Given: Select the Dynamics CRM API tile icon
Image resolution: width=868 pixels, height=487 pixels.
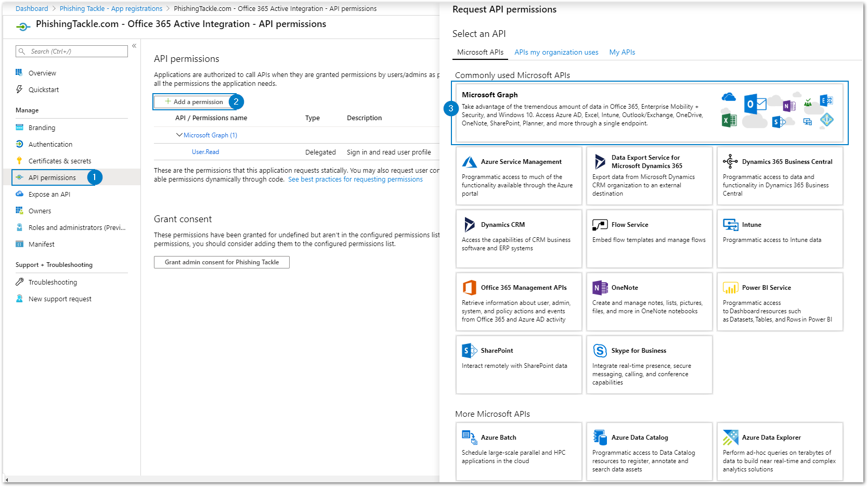Looking at the screenshot, I should [470, 225].
